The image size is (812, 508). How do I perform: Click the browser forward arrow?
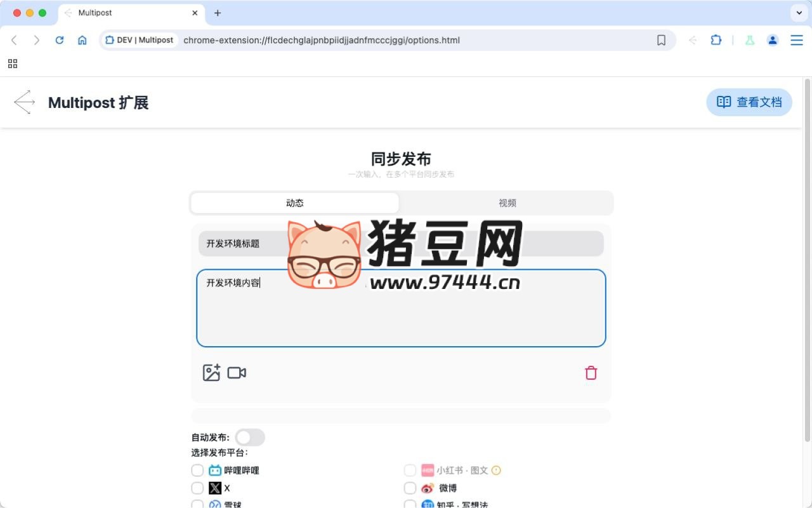pyautogui.click(x=37, y=40)
